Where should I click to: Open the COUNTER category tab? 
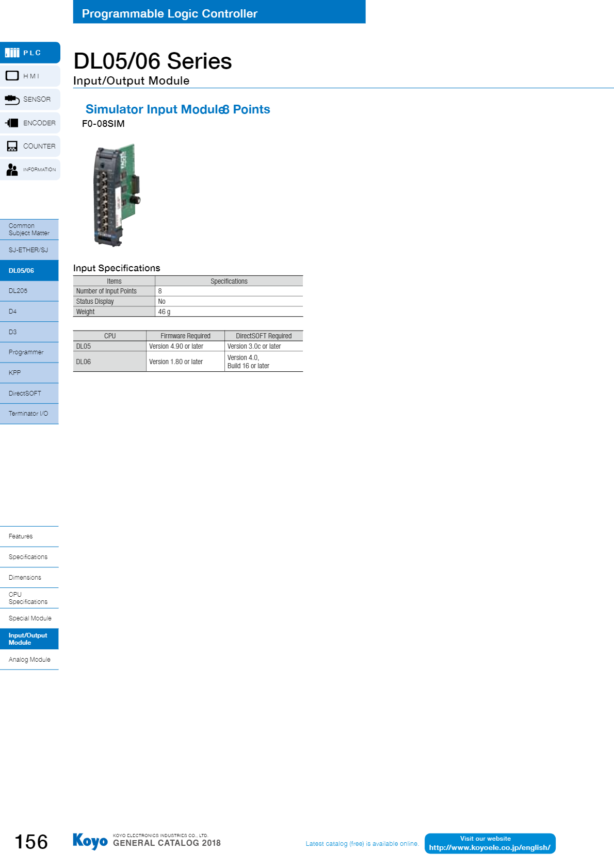[x=30, y=146]
